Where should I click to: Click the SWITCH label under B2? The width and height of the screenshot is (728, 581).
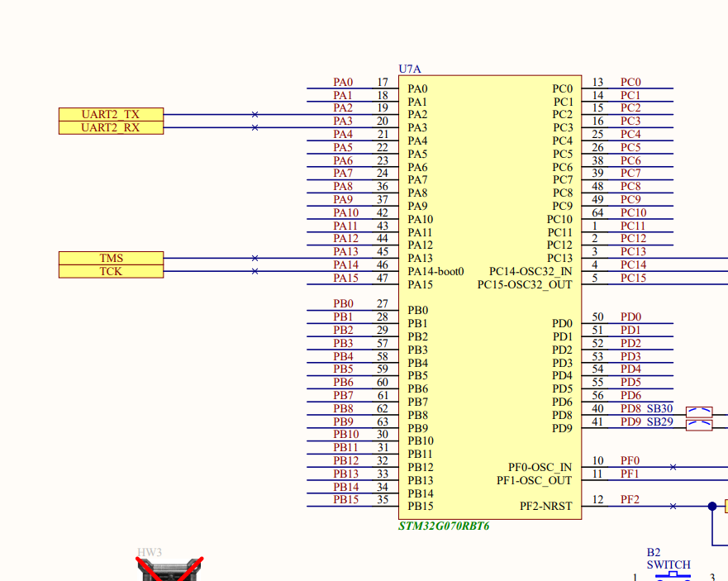tap(669, 564)
